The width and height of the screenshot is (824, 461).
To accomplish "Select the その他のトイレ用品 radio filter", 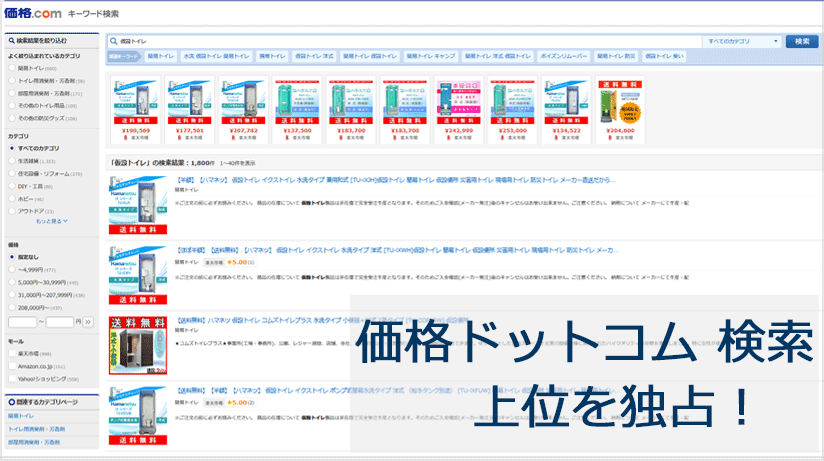I will click(x=12, y=106).
